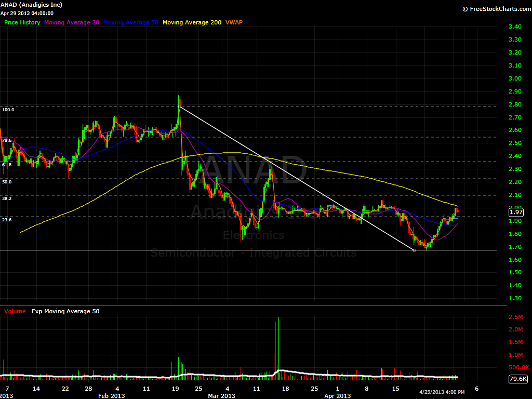Viewport: 532px width, 399px height.
Task: Select the 2.5M volume axis label
Action: pos(516,317)
